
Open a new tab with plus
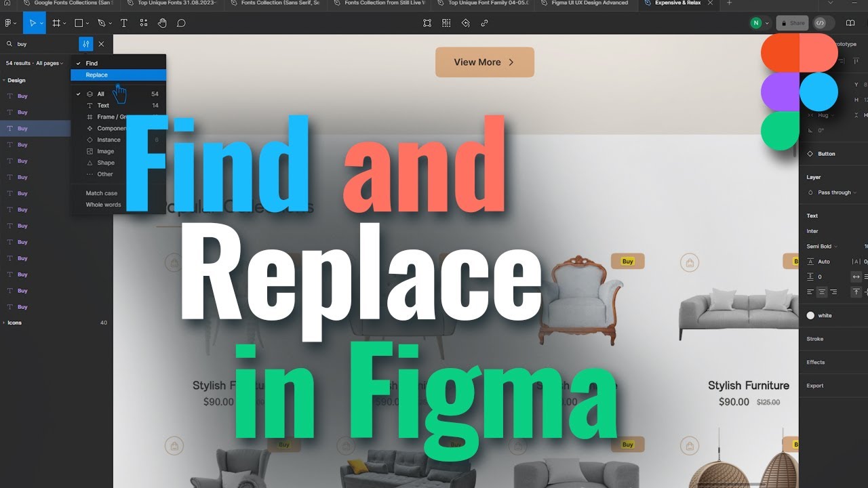730,3
